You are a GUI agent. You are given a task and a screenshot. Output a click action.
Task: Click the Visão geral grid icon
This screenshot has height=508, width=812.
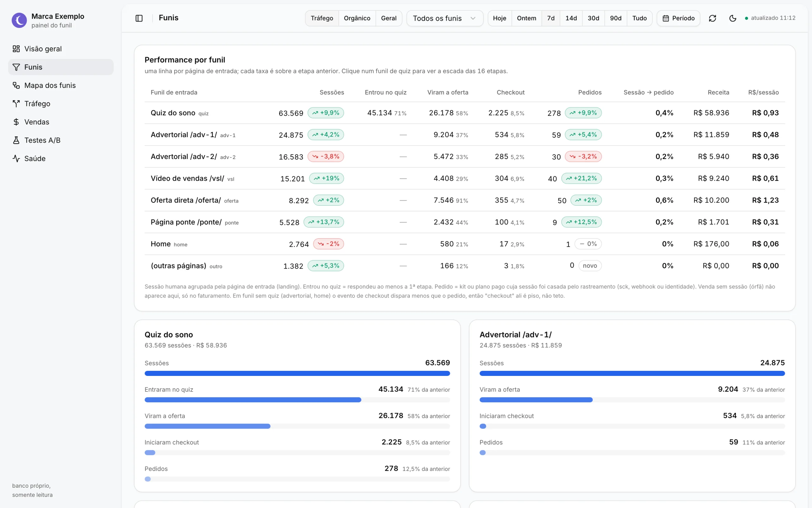(x=16, y=49)
